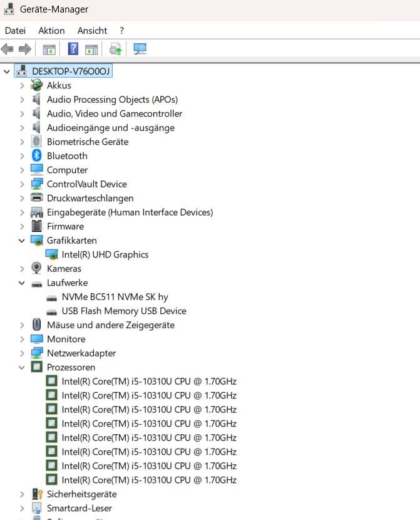Expand the Sicherheitsgeräte chevron
Viewport: 420px width, 520px height.
tap(22, 494)
